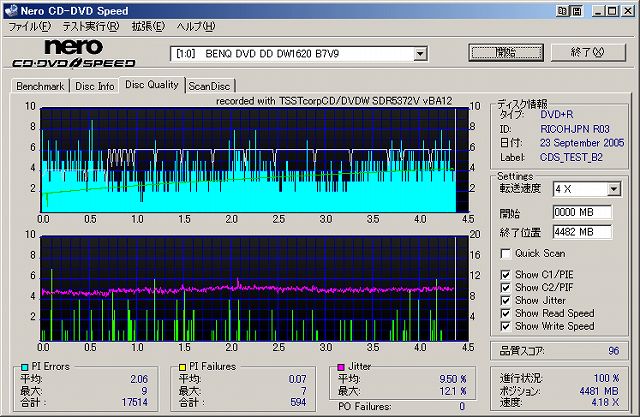640x417 pixels.
Task: Click the Nero app icon in title bar
Action: [11, 10]
